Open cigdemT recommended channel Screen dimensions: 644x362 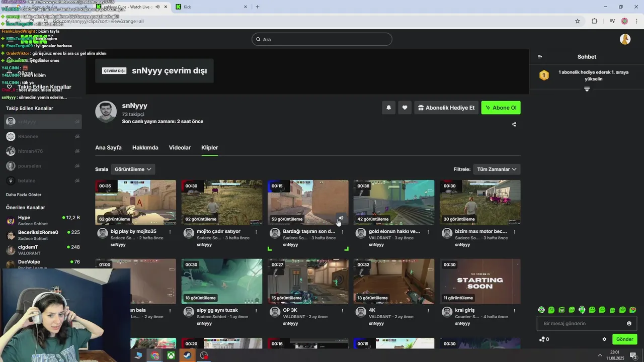coord(43,250)
